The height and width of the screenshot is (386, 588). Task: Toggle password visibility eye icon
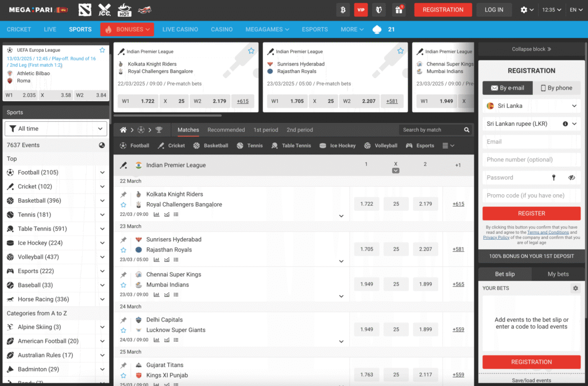[571, 177]
